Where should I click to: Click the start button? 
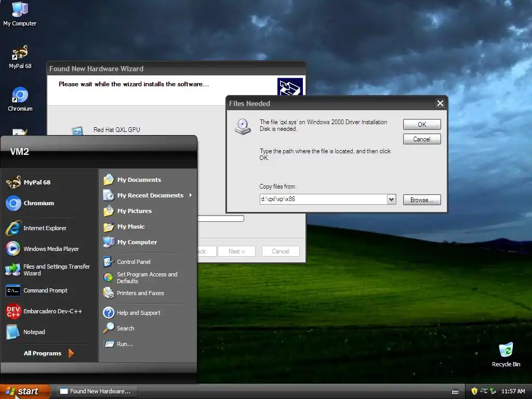pos(25,391)
